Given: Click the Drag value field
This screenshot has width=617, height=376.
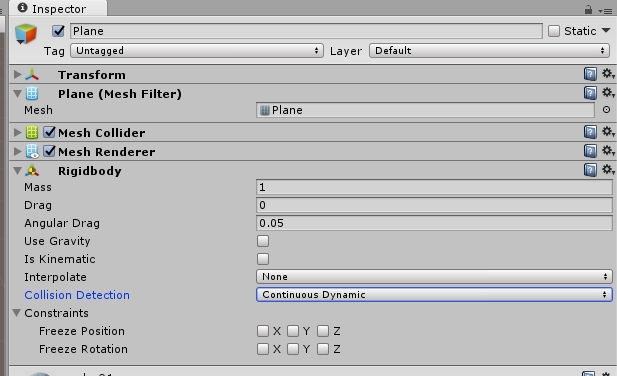Looking at the screenshot, I should click(434, 205).
